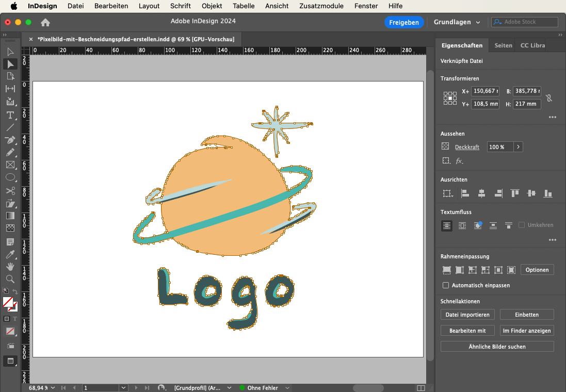Click the Datei importieren button
566x392 pixels.
coord(468,315)
